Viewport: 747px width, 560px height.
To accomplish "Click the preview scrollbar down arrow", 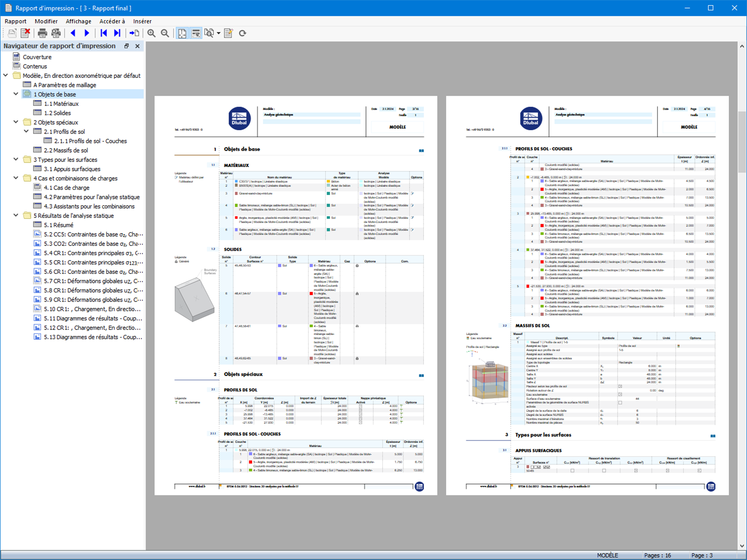I will (742, 546).
